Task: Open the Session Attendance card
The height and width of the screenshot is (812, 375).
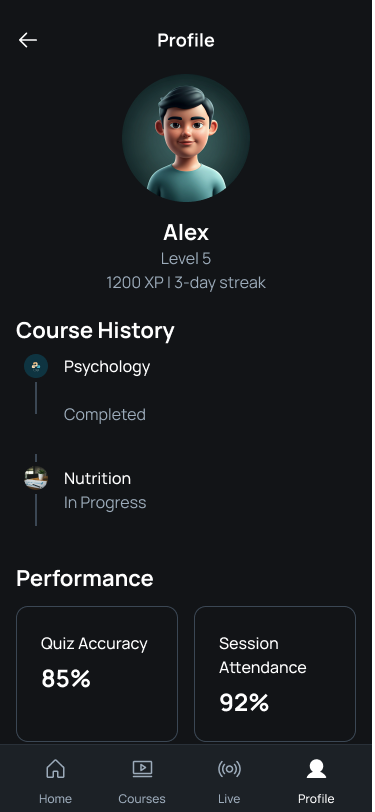Action: [x=275, y=674]
